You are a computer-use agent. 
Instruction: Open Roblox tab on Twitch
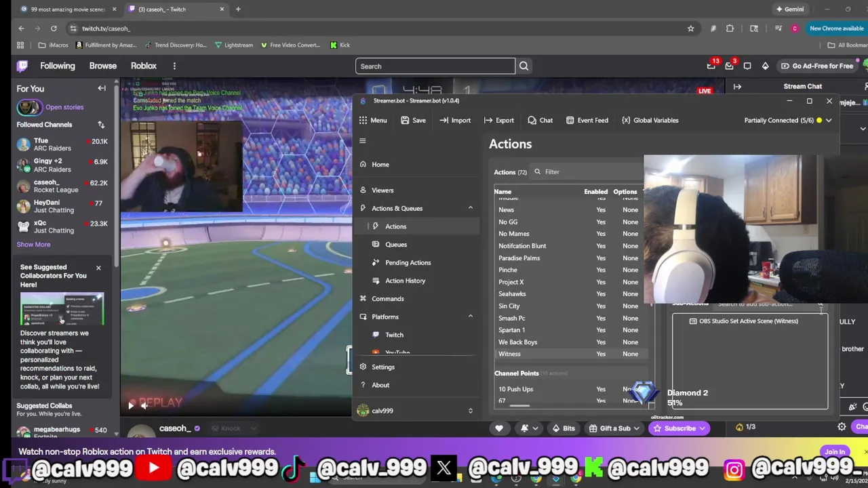144,66
